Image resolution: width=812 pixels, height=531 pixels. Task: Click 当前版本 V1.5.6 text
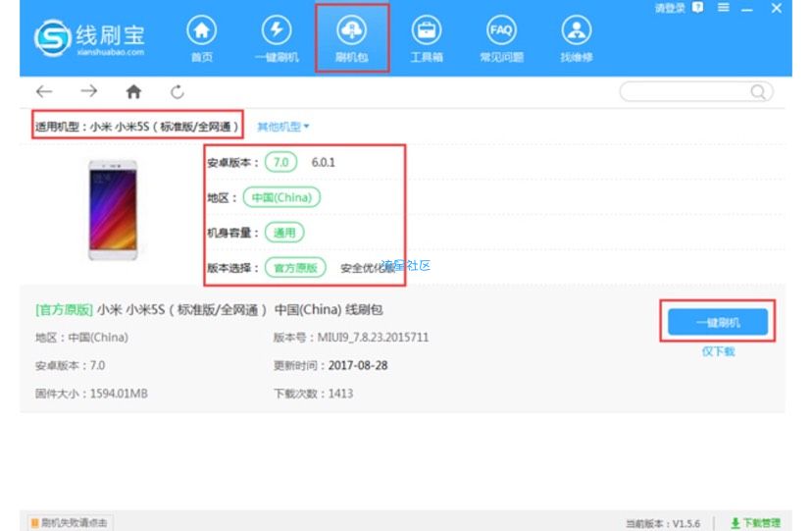pyautogui.click(x=663, y=524)
